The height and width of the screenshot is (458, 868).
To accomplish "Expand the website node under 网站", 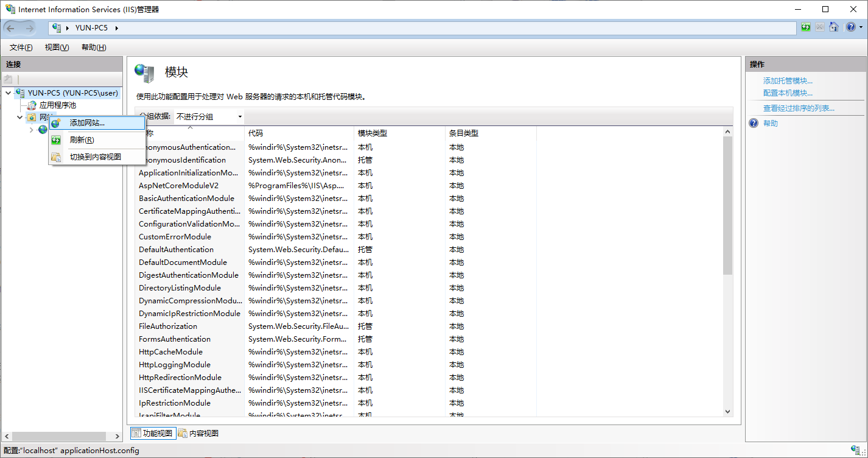I will [31, 130].
